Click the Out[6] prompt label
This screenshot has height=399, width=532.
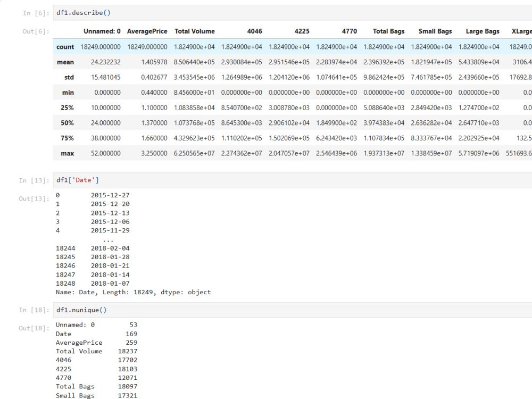click(x=36, y=31)
